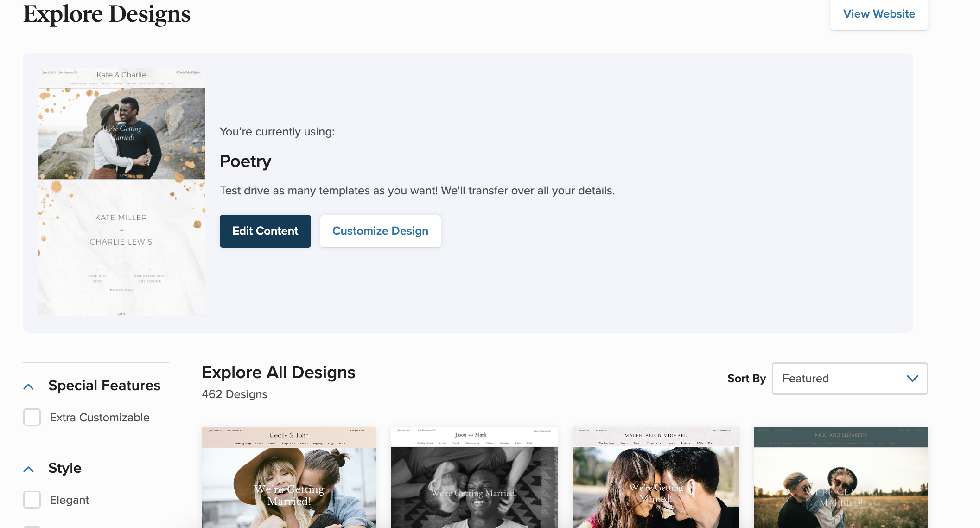The width and height of the screenshot is (980, 528).
Task: Click the Special Features section heading
Action: coord(104,386)
